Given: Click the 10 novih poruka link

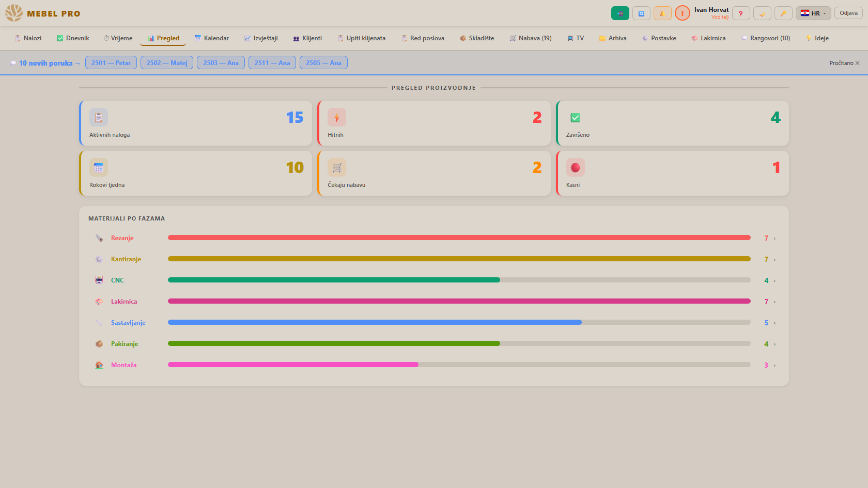Looking at the screenshot, I should (x=45, y=63).
